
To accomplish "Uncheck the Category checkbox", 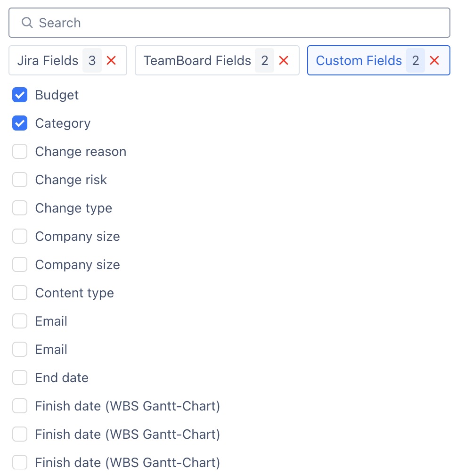I will click(20, 123).
